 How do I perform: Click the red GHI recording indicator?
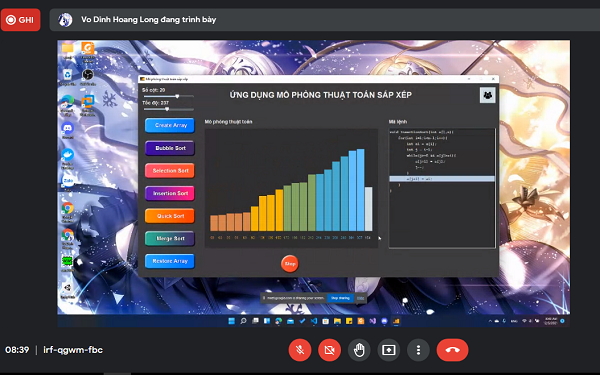tap(21, 20)
